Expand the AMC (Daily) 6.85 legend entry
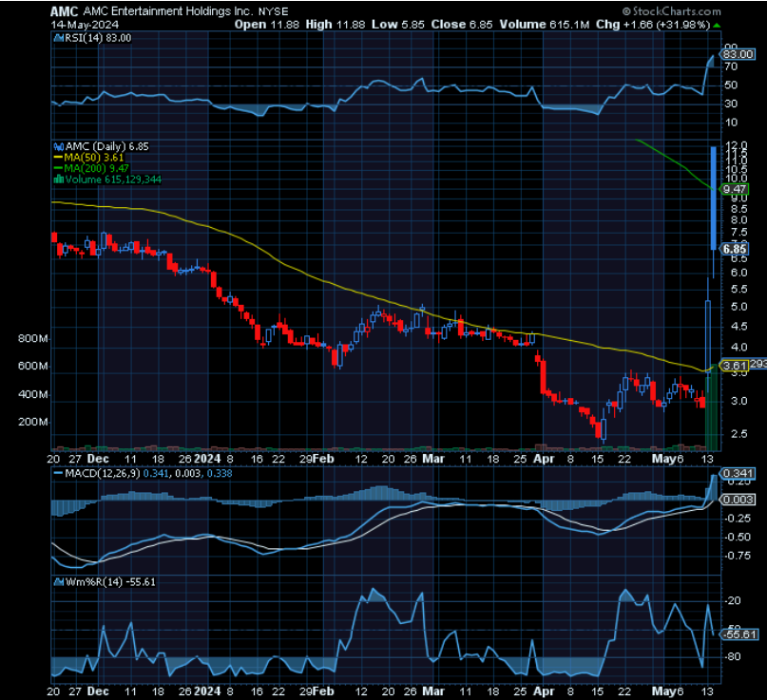The image size is (767, 700). click(x=106, y=147)
